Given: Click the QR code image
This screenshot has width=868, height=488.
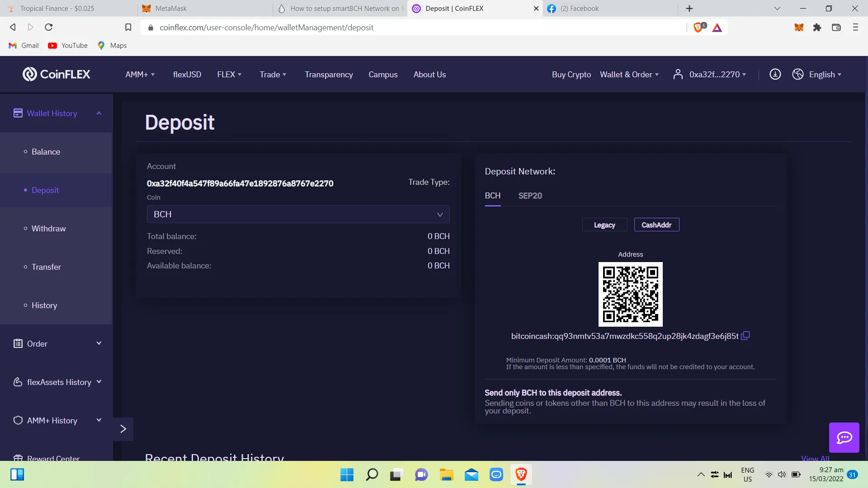Looking at the screenshot, I should pyautogui.click(x=630, y=294).
